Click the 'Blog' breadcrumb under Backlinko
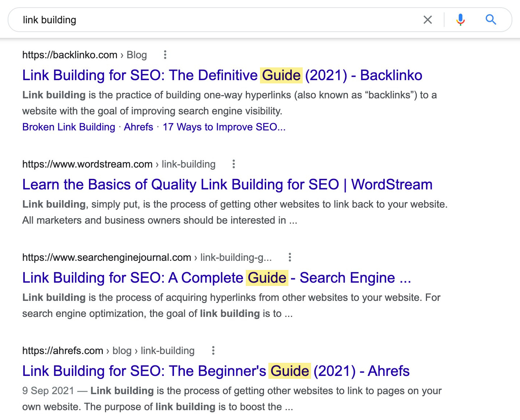 point(136,55)
